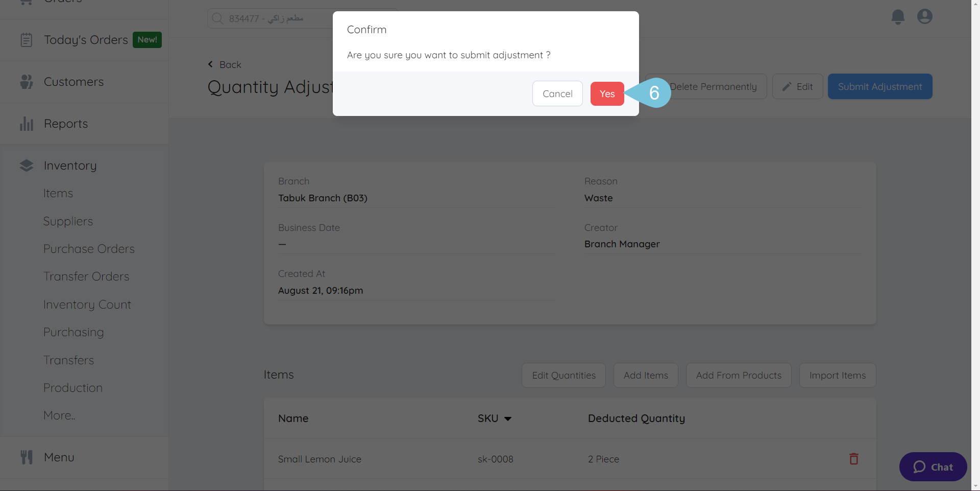Confirm submission with the Yes button
Screen dimensions: 980x491
(607, 94)
